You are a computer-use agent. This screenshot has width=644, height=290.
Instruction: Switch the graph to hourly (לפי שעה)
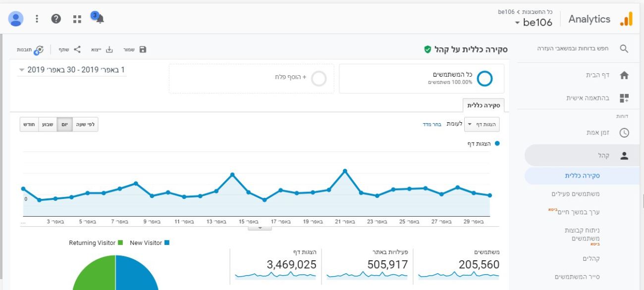pyautogui.click(x=85, y=124)
